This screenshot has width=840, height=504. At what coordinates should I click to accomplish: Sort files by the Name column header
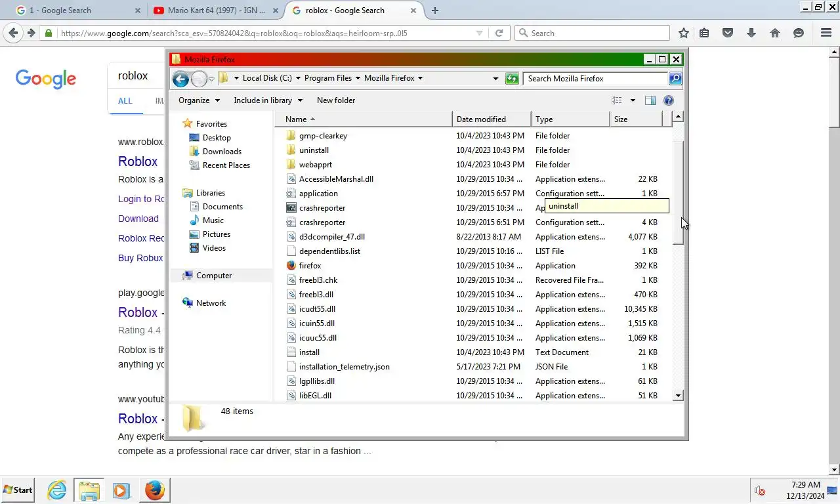click(363, 119)
